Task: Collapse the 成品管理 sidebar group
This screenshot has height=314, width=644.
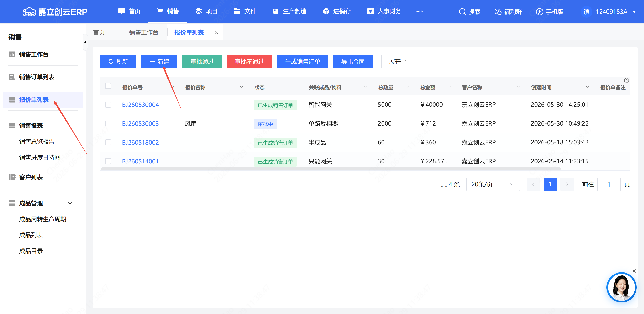Action: 70,203
